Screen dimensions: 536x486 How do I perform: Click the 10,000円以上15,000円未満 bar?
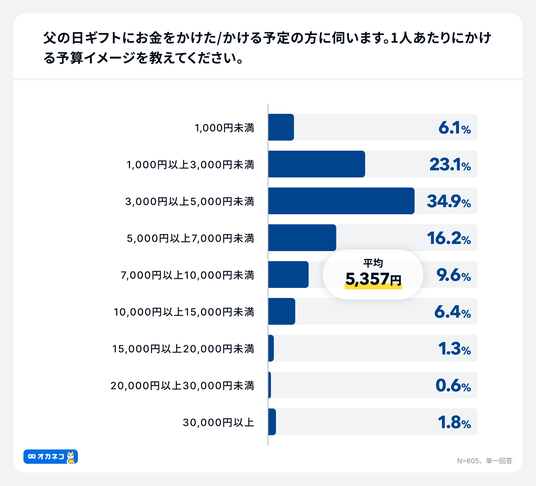[282, 311]
